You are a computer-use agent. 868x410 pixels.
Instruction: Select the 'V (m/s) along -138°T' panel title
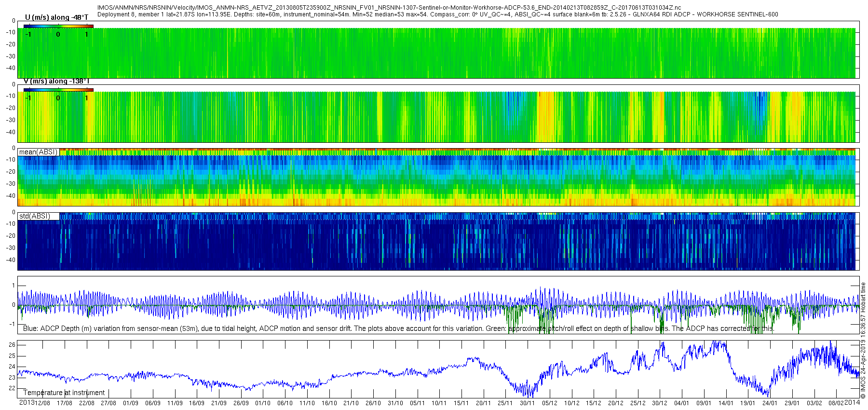point(56,81)
